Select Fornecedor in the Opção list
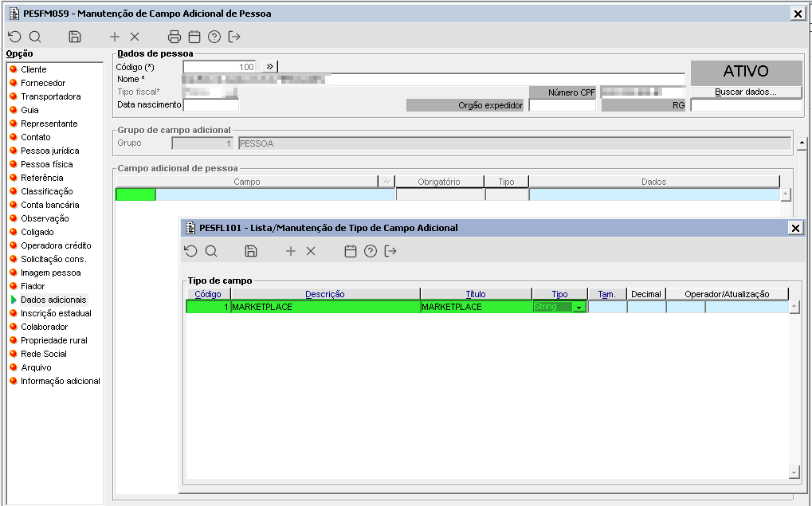This screenshot has width=812, height=506. click(x=43, y=83)
